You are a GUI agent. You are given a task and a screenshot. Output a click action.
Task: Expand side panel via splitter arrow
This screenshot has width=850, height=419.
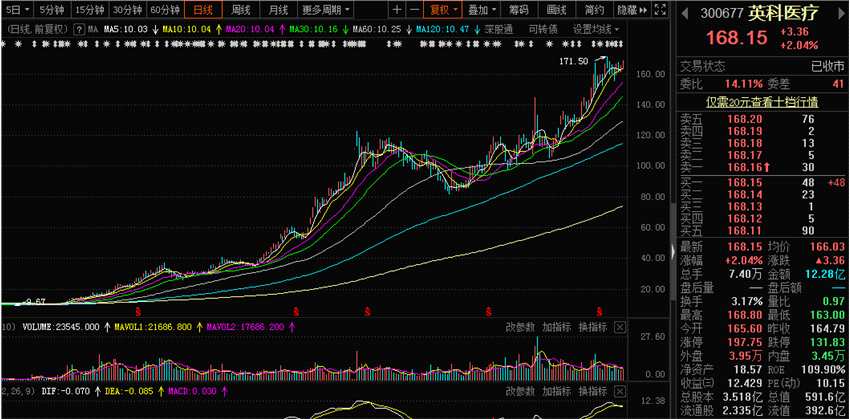click(674, 251)
